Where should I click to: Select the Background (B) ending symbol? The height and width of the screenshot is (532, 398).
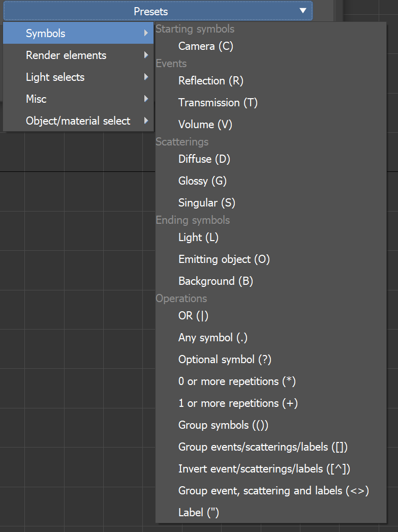tap(216, 281)
